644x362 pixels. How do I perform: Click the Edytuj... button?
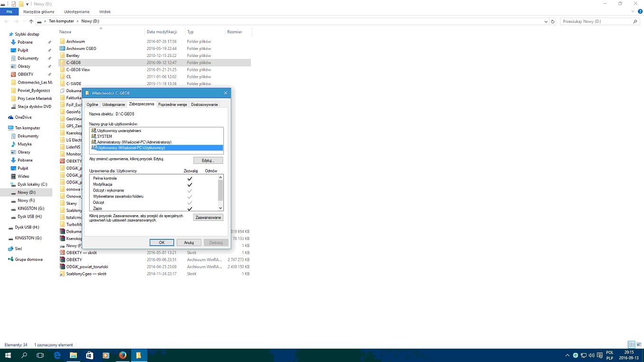208,161
